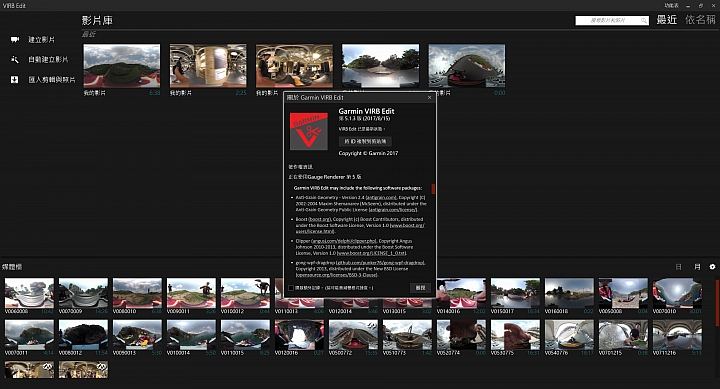Close the 關於 Garmin VIRB Edit dialog

[429, 97]
